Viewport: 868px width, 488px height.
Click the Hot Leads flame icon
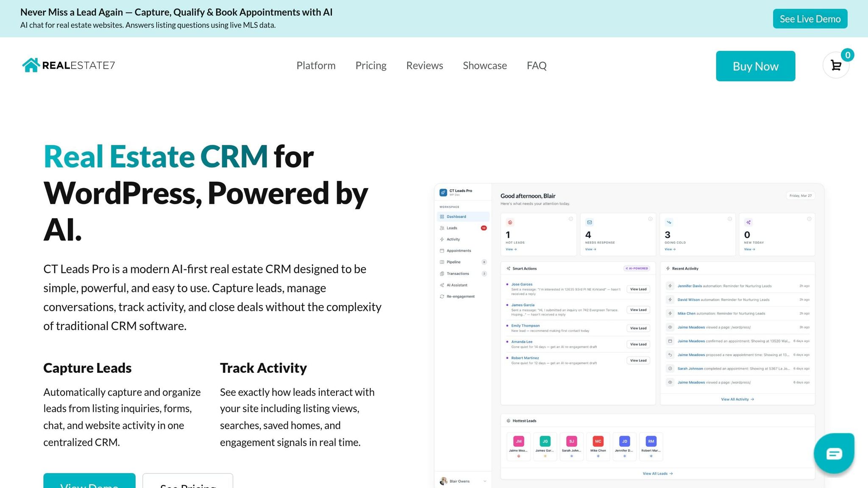[x=510, y=222]
